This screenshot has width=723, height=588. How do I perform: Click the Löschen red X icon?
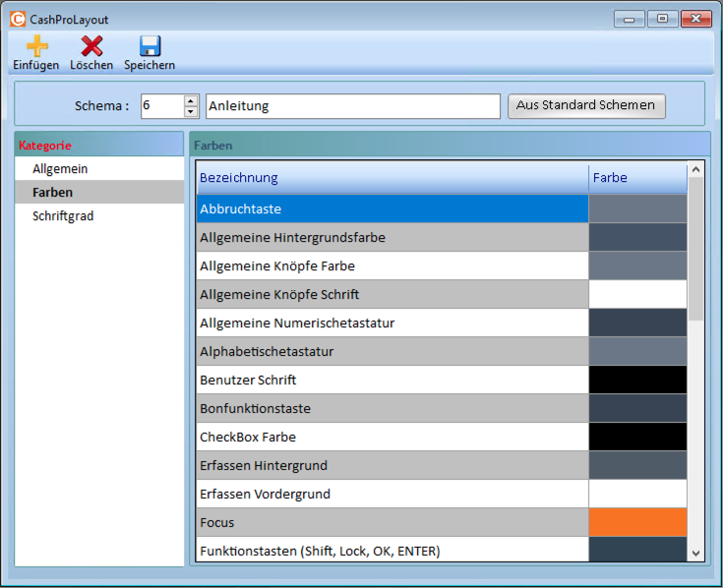(91, 45)
